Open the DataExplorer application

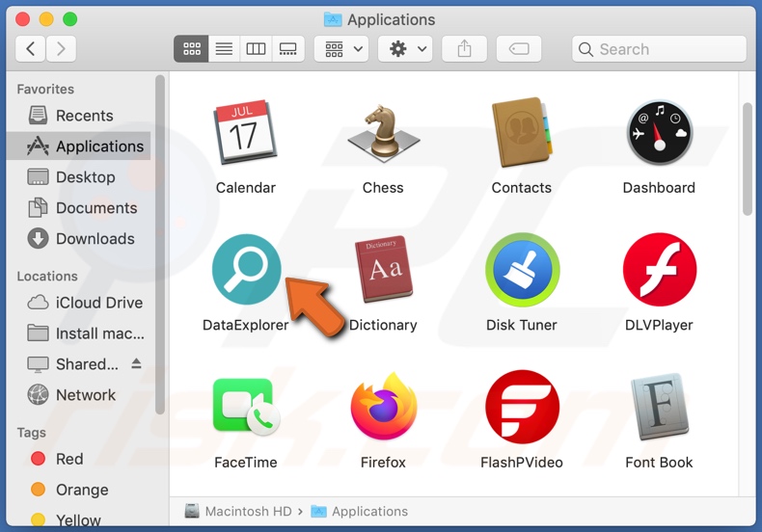pyautogui.click(x=246, y=271)
